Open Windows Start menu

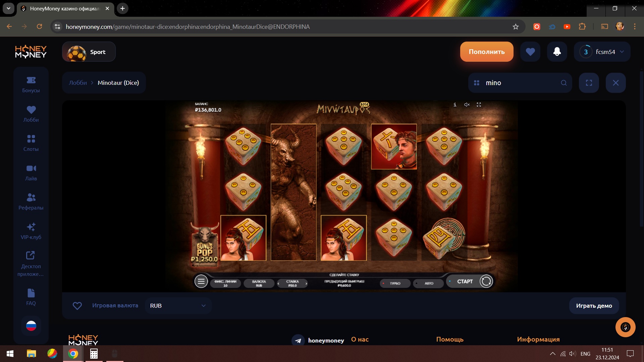click(10, 354)
